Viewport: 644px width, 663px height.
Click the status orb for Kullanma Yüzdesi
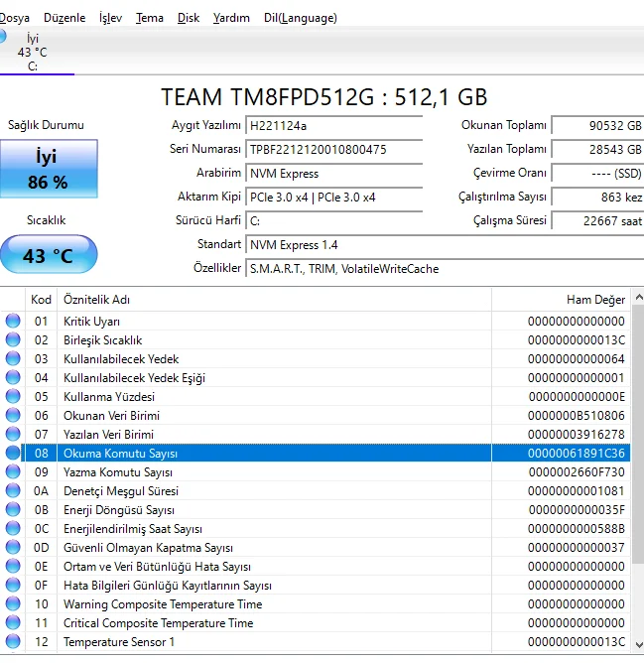tap(13, 396)
